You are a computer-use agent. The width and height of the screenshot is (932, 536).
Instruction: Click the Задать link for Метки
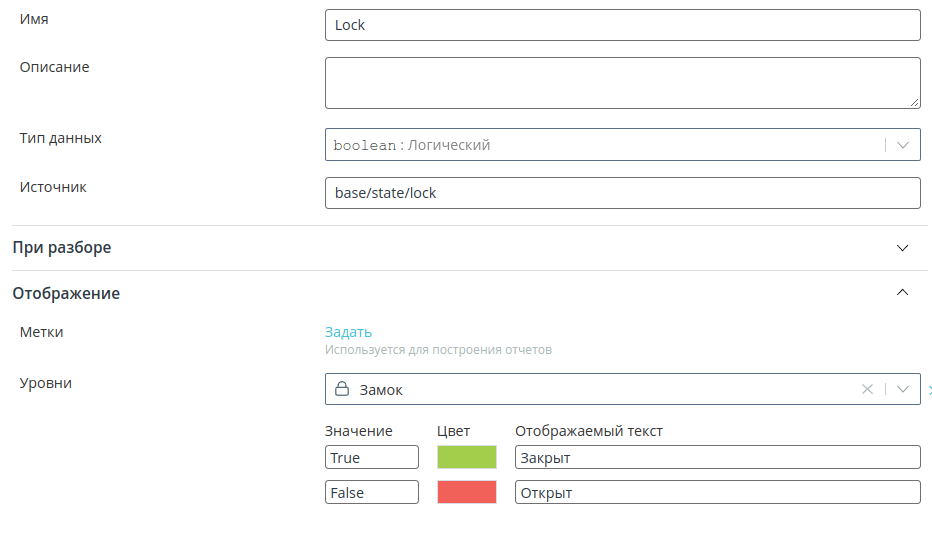tap(348, 332)
